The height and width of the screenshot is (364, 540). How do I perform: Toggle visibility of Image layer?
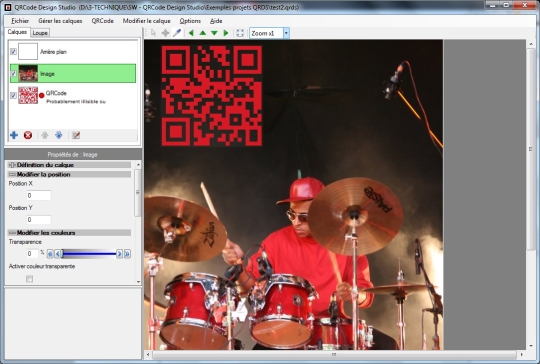click(13, 73)
